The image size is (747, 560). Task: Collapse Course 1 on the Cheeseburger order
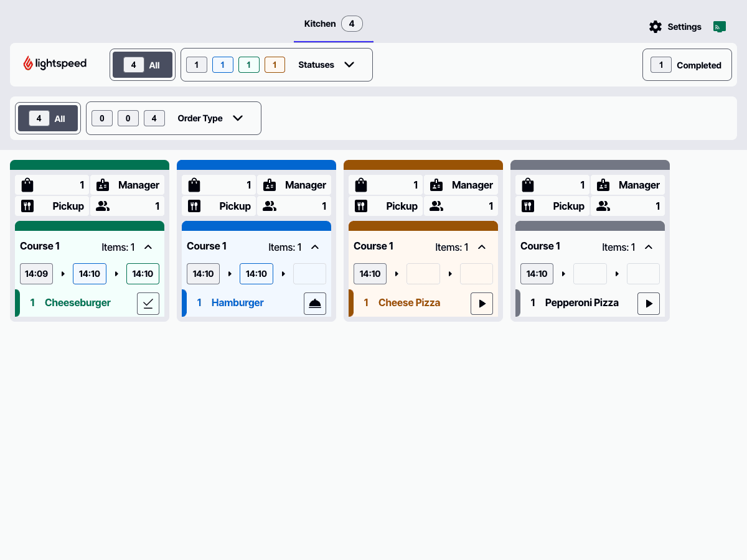point(148,247)
